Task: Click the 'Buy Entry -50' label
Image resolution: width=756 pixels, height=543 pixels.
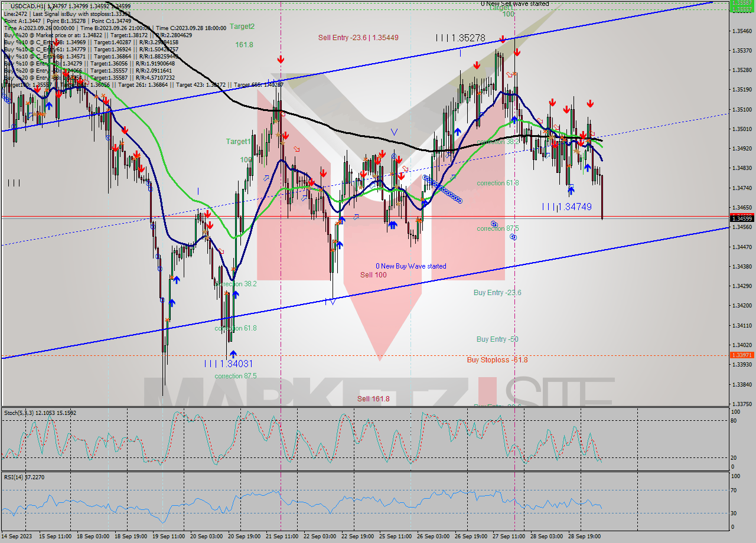Action: (x=497, y=339)
